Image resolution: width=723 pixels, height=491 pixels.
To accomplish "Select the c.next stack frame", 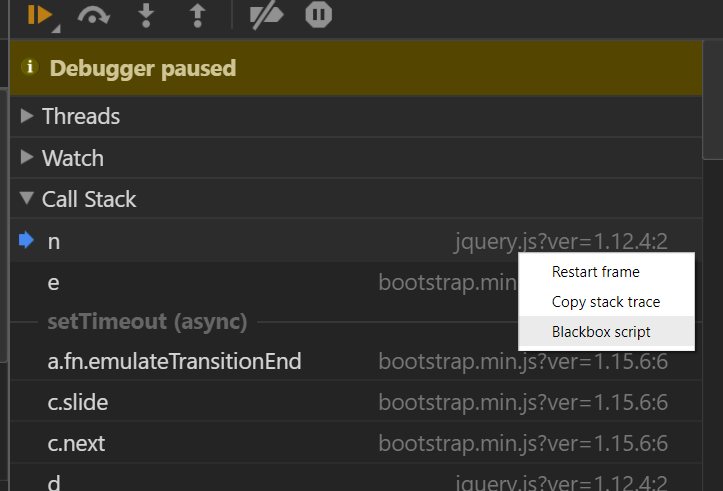I will (356, 443).
